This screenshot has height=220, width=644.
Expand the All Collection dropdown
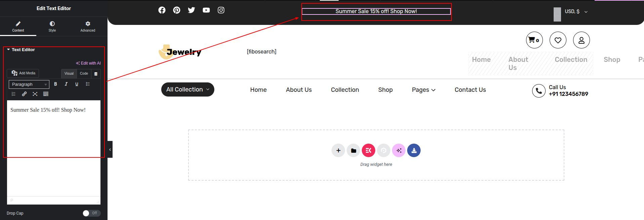point(187,89)
